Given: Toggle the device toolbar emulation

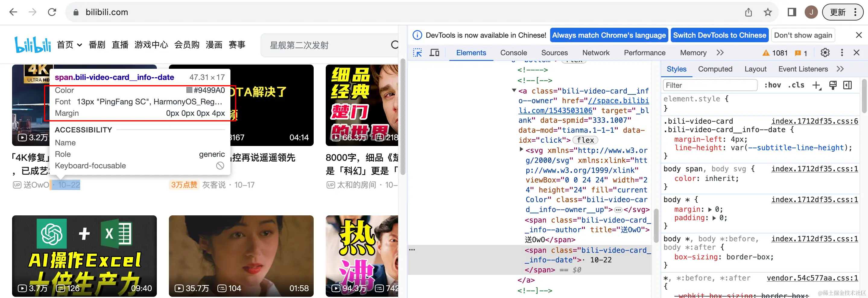Looking at the screenshot, I should coord(434,52).
